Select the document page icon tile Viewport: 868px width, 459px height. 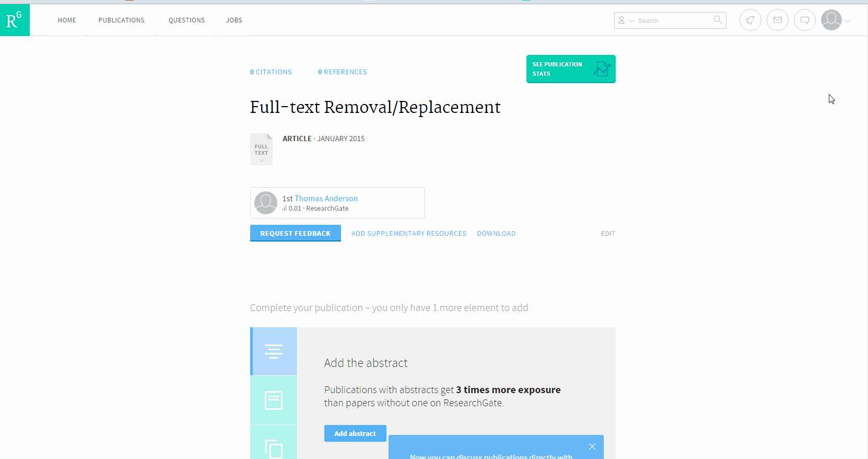point(274,400)
